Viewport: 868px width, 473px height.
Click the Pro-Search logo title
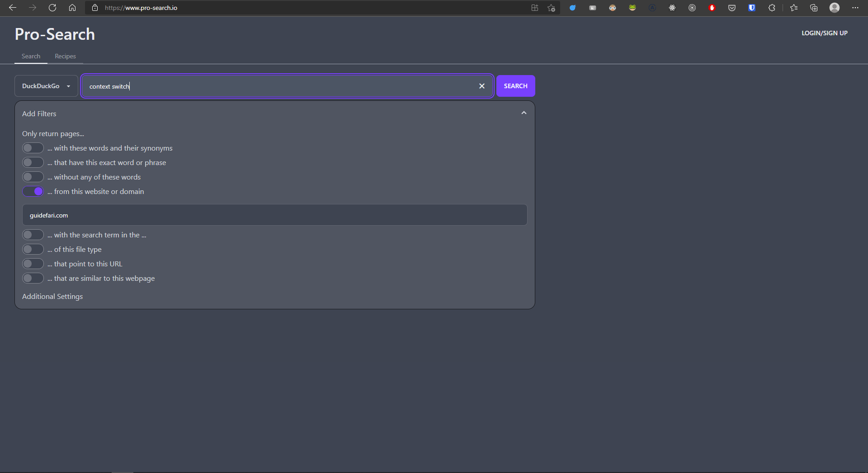point(55,34)
